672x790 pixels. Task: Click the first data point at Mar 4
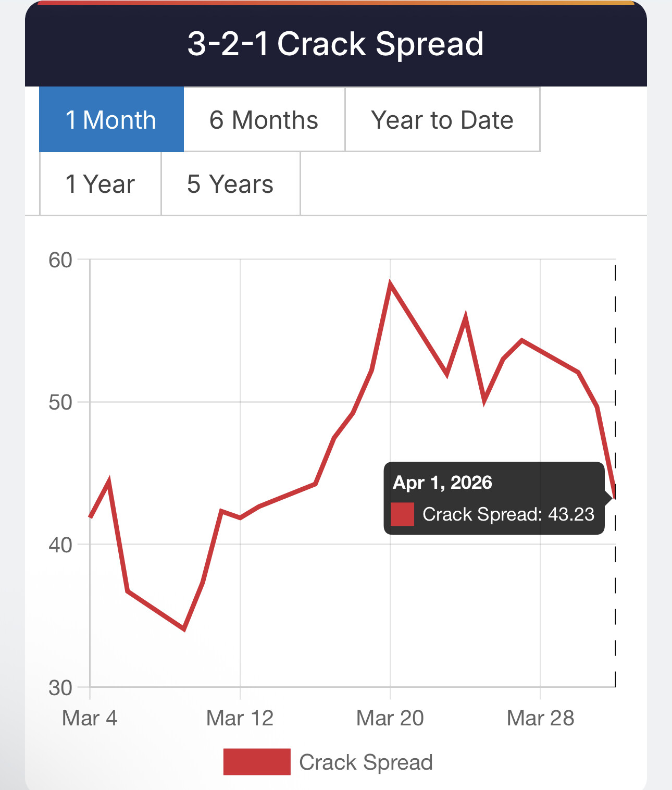pyautogui.click(x=90, y=517)
